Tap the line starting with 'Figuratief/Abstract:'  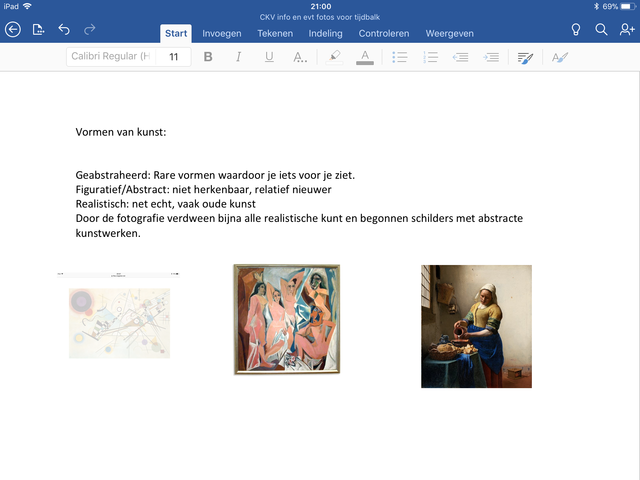coord(203,189)
